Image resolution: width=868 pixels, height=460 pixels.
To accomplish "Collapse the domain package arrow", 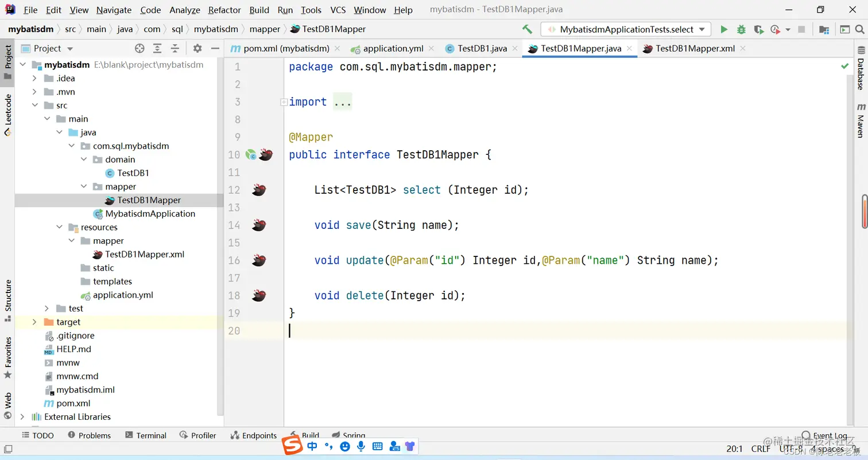I will tap(83, 159).
